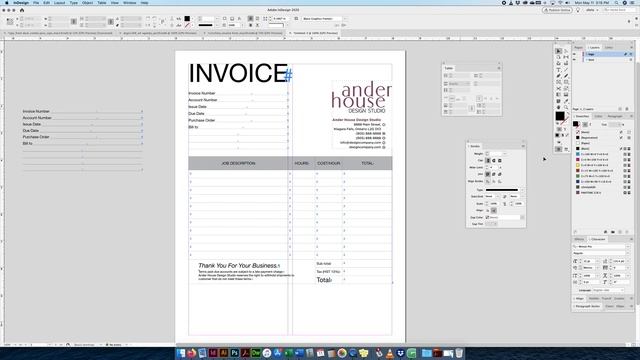Select the Zoom tool
The height and width of the screenshot is (360, 640).
pyautogui.click(x=566, y=107)
